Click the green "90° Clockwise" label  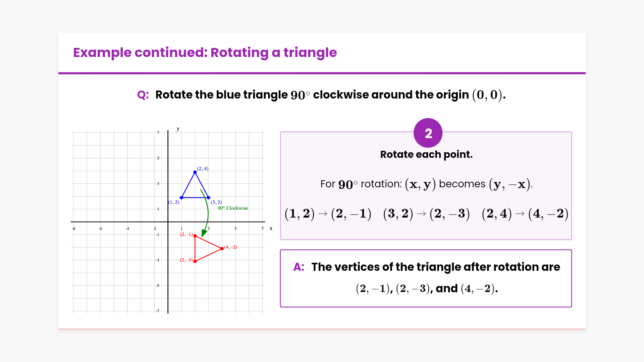pos(233,208)
